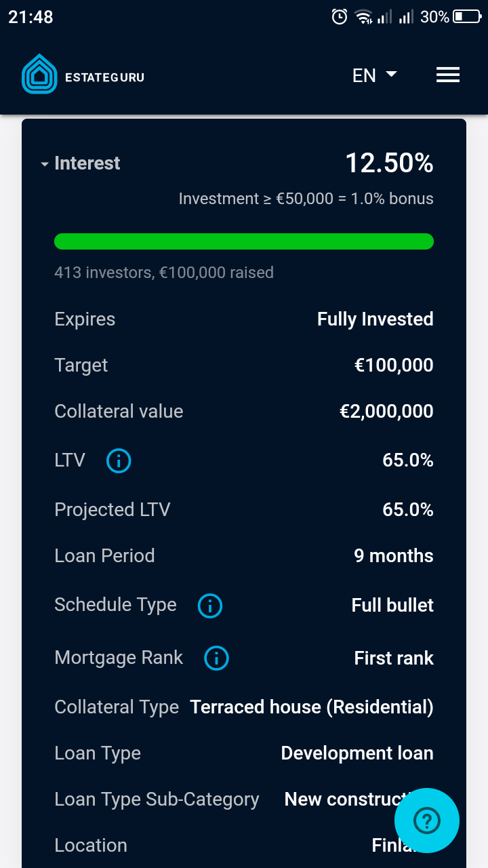Tap the Development loan value
Screen dimensions: 488x868
coord(357,753)
